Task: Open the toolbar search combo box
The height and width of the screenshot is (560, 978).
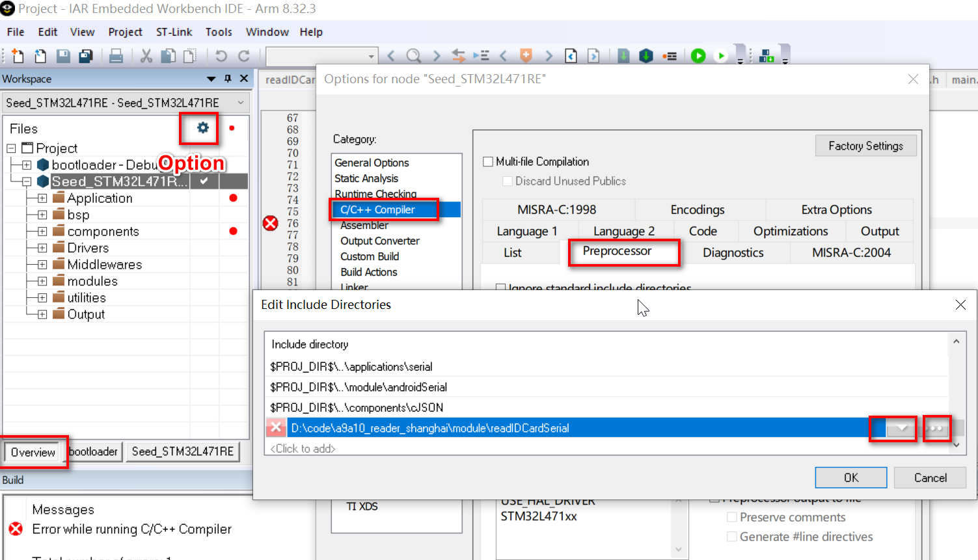Action: point(322,56)
